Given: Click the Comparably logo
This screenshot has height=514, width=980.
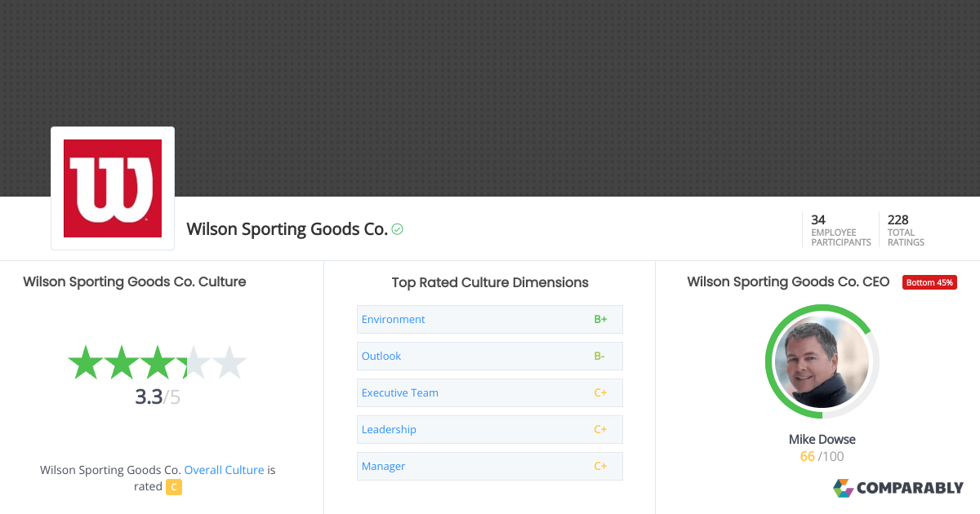Looking at the screenshot, I should coord(898,488).
